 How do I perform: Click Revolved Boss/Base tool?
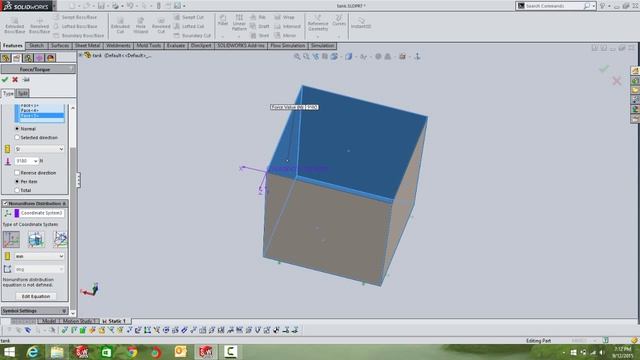[x=40, y=25]
